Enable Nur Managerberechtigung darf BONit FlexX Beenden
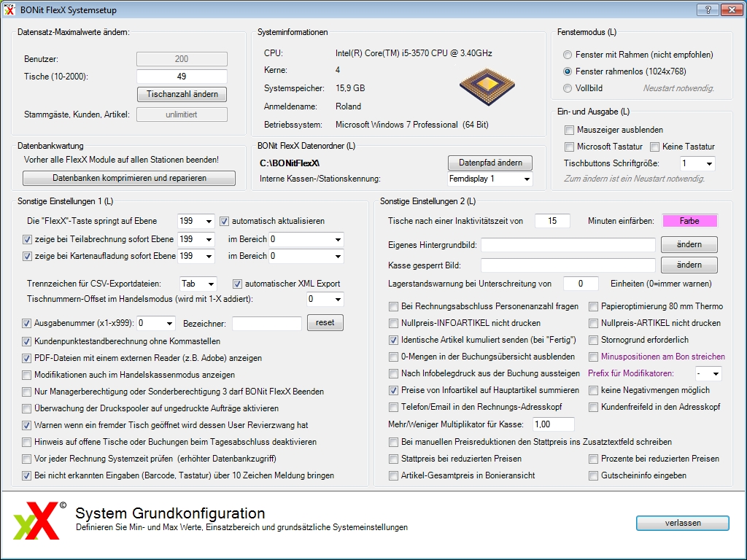Screen dimensions: 747x560 (27, 392)
